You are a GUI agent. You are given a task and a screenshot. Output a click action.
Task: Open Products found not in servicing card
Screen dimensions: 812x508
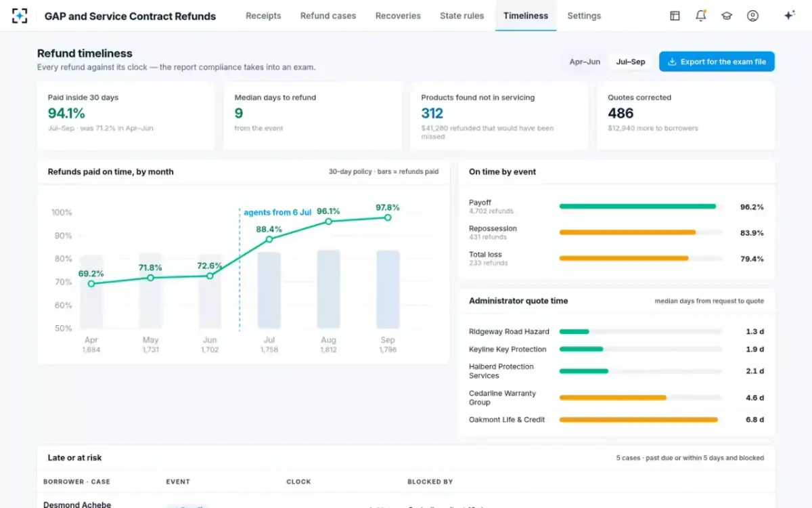tap(499, 116)
